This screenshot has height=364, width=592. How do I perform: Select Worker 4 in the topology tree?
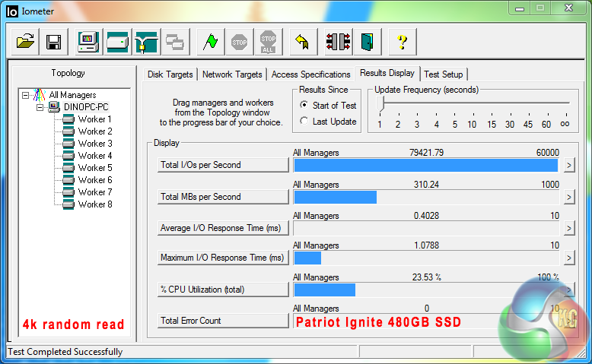click(95, 156)
